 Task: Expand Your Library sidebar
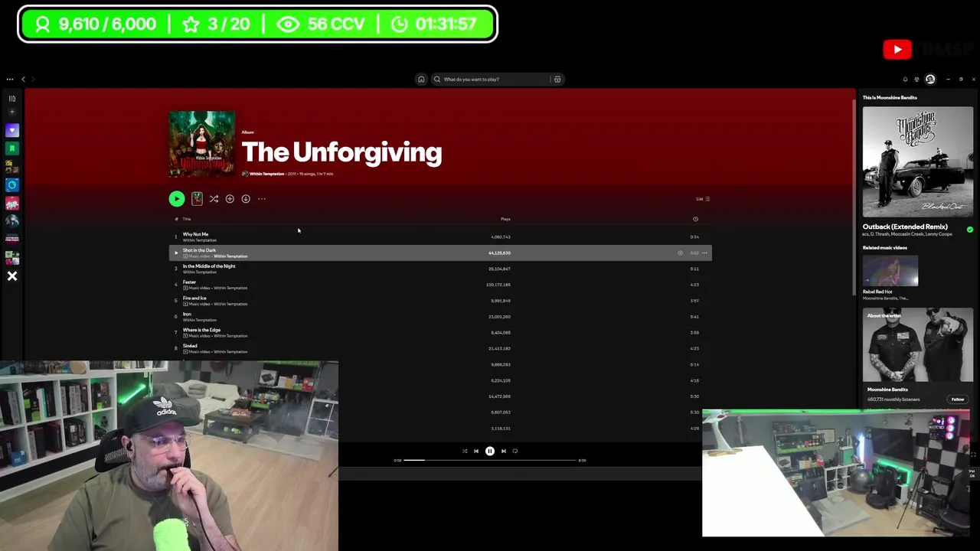point(12,99)
